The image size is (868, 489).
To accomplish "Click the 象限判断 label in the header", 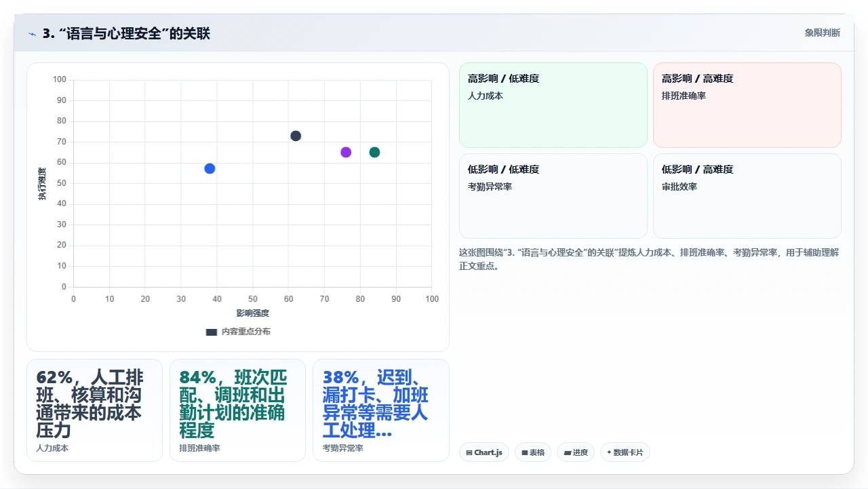I will [x=822, y=33].
